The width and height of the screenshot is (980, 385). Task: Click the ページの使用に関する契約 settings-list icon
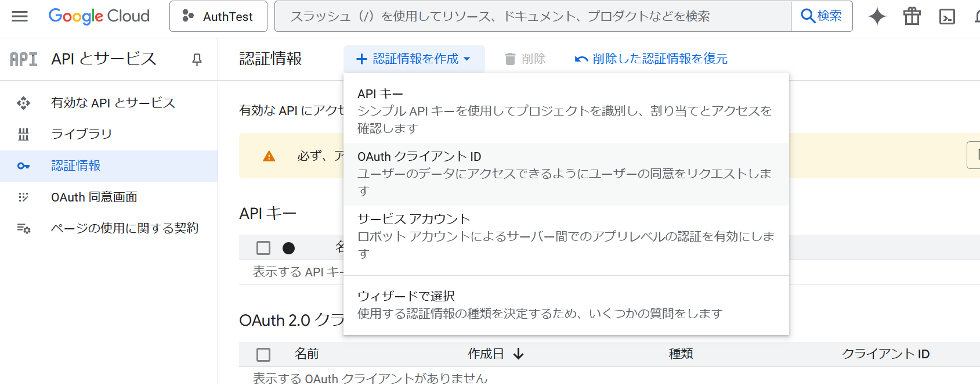(23, 228)
